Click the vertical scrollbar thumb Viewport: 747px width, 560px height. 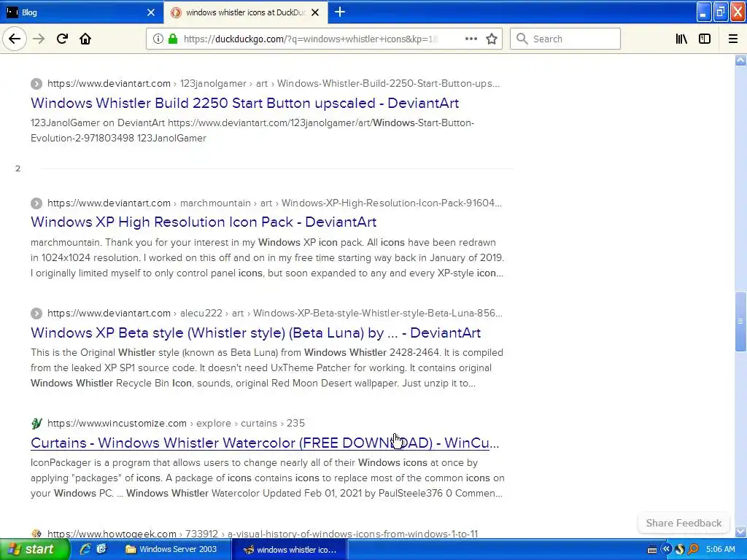pyautogui.click(x=740, y=322)
